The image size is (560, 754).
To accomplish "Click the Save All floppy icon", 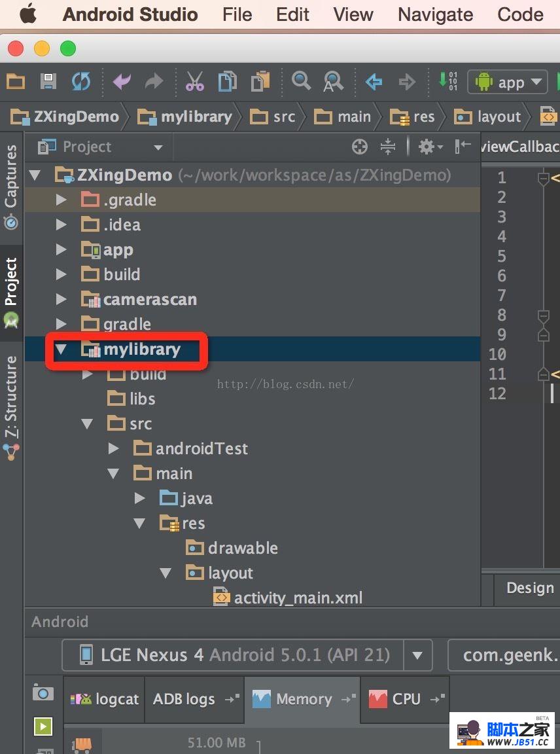I will pyautogui.click(x=48, y=81).
